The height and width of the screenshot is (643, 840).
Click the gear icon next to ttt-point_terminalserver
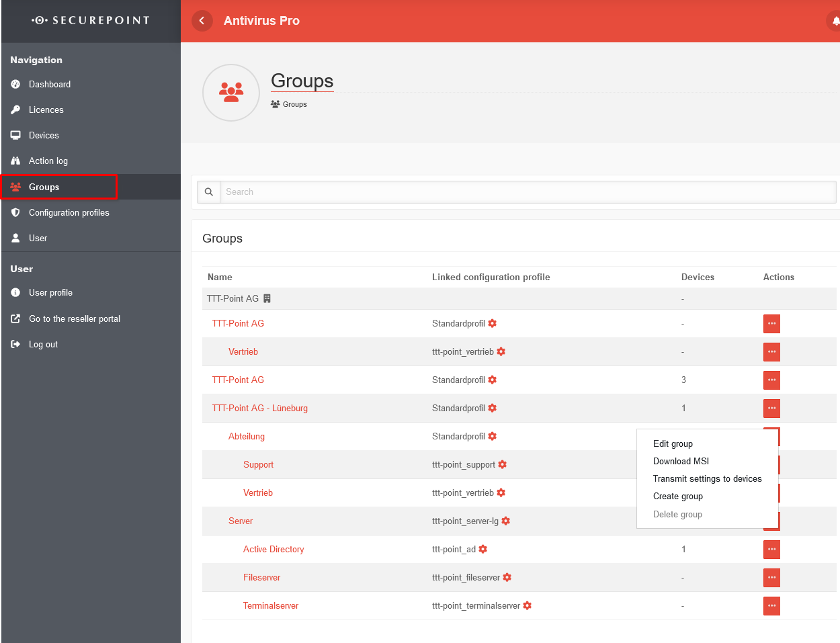pyautogui.click(x=528, y=605)
